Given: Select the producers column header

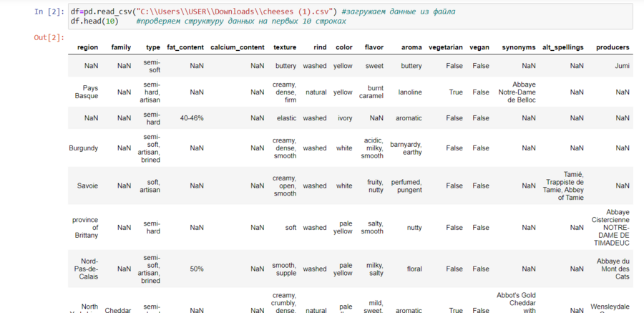Looking at the screenshot, I should 613,47.
